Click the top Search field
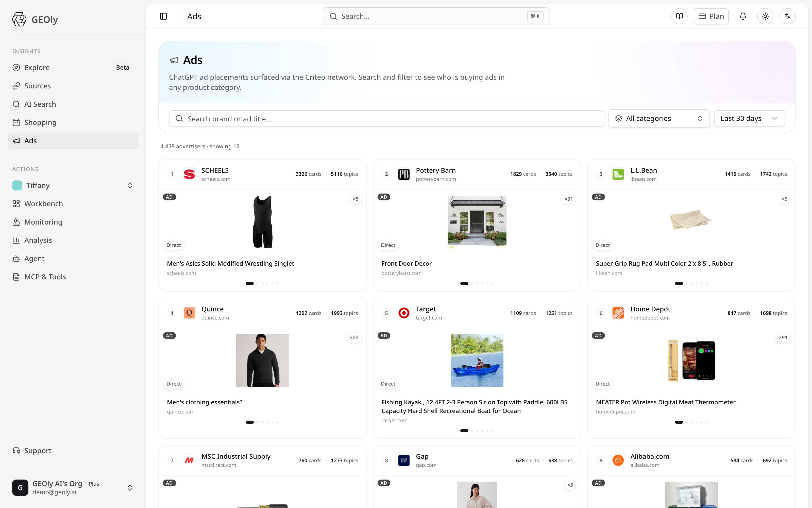 tap(436, 16)
